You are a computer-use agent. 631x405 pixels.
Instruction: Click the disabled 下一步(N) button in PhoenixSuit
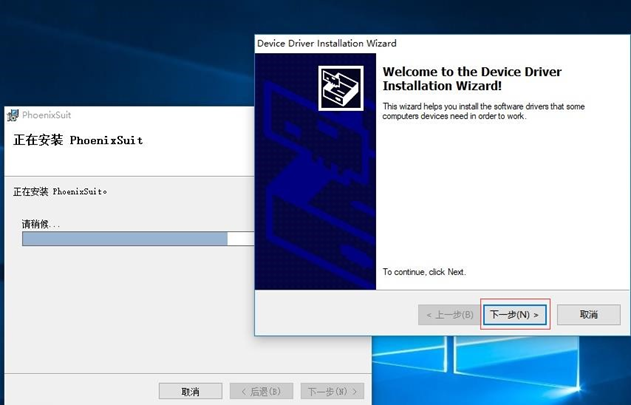pos(332,391)
